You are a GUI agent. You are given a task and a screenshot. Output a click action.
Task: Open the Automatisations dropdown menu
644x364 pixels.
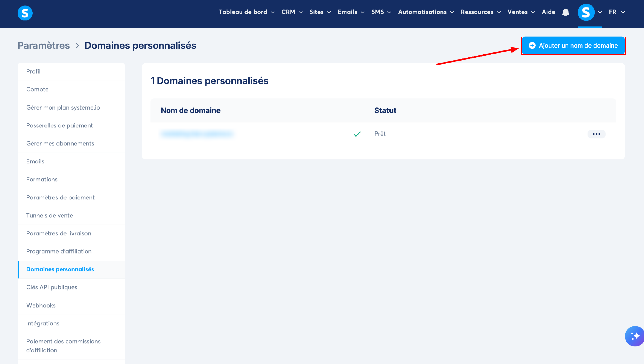[x=426, y=12]
